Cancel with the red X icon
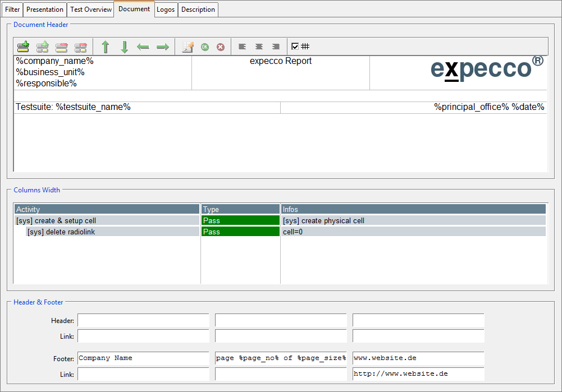The height and width of the screenshot is (392, 562). coord(221,47)
